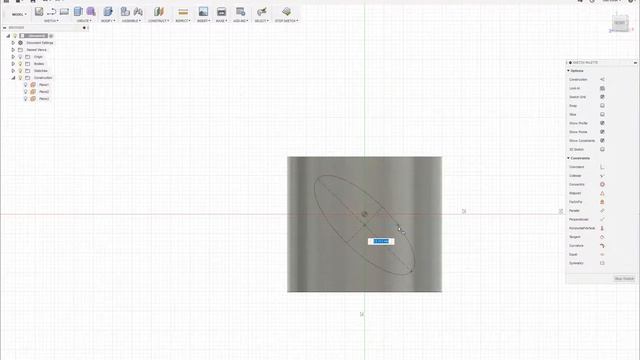Collapse the Options section in Sketch Palette
640x360 pixels.
click(x=568, y=71)
